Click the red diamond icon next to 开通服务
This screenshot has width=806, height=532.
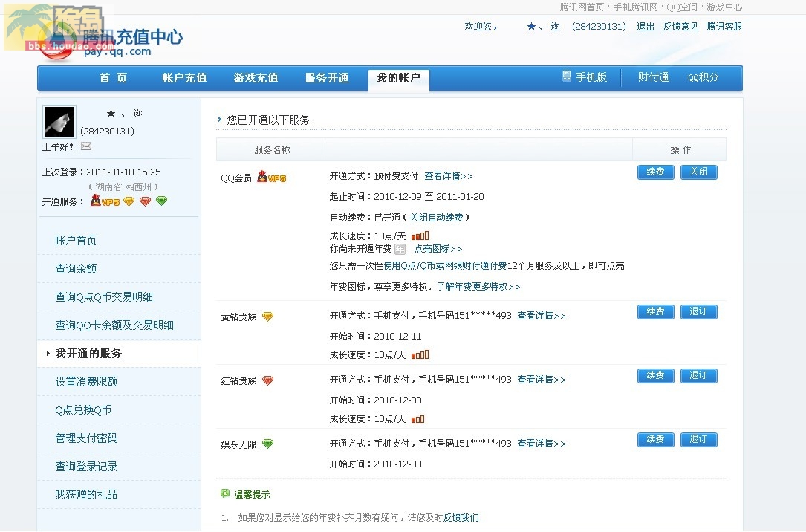pos(146,201)
